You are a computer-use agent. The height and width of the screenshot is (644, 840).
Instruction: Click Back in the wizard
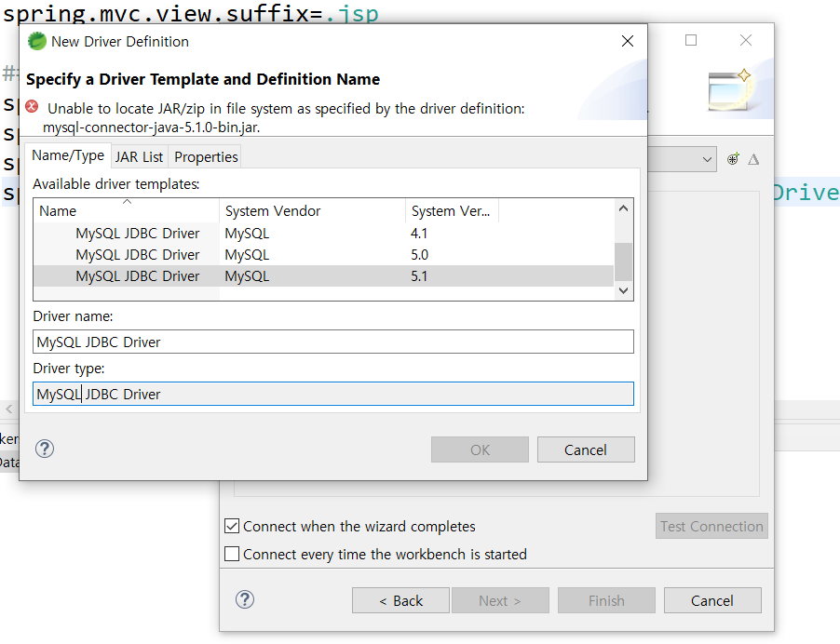click(x=400, y=600)
